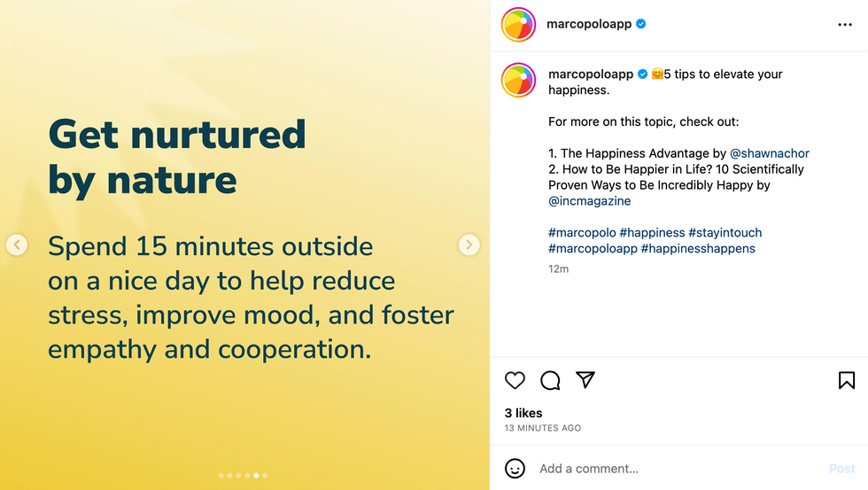Viewport: 868px width, 490px height.
Task: Open the @shawnachor profile link
Action: 769,153
